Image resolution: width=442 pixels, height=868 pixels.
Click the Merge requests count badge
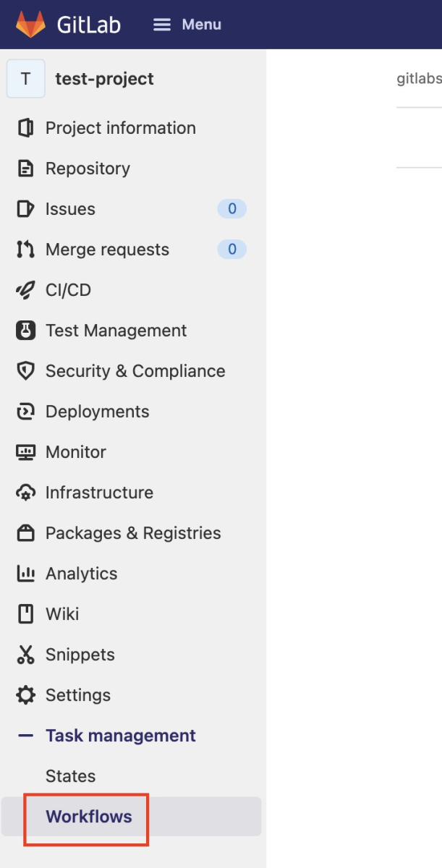[231, 250]
